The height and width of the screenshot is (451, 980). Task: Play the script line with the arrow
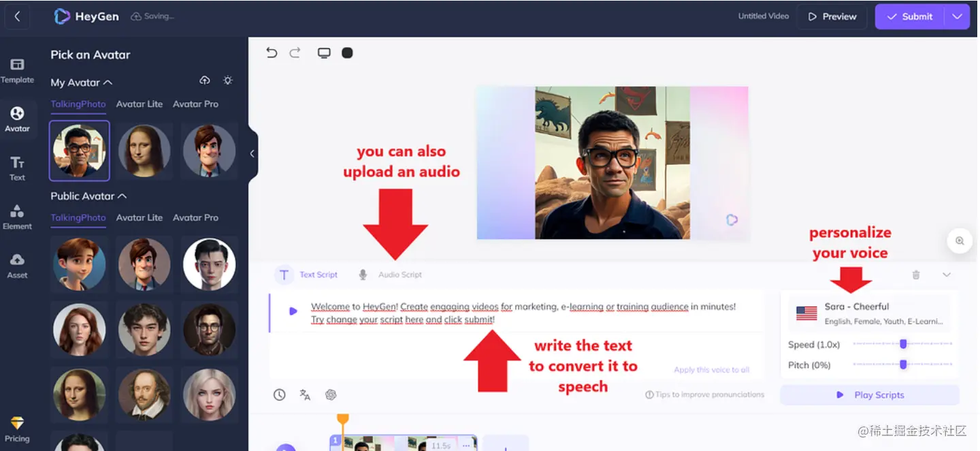[293, 311]
